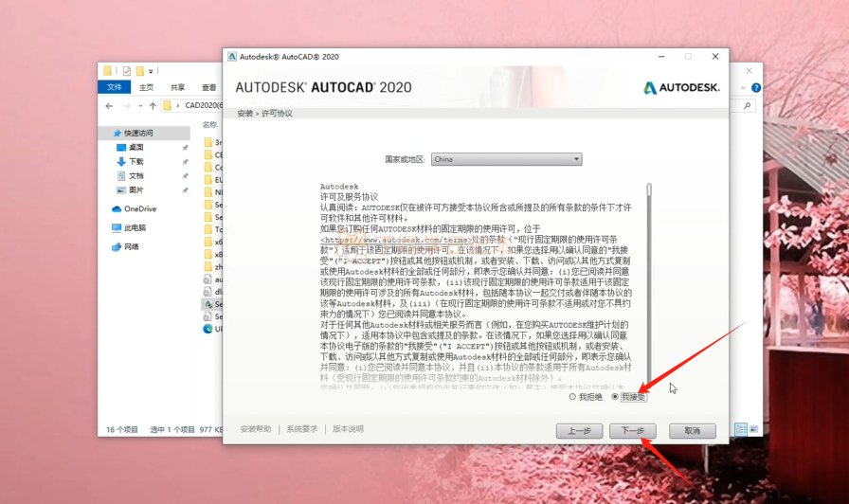
Task: Open the quick access toolbar customize dropdown
Action: coord(151,71)
